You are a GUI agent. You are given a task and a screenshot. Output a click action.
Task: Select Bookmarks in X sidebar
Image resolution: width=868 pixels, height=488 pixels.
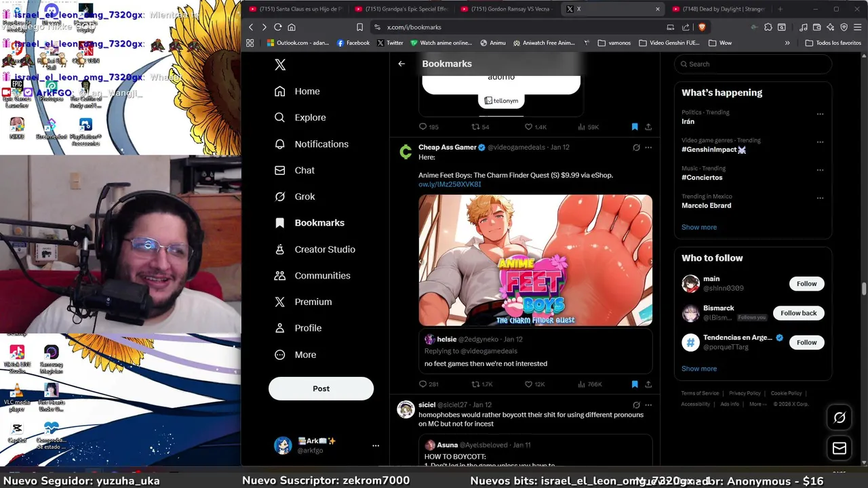309,223
